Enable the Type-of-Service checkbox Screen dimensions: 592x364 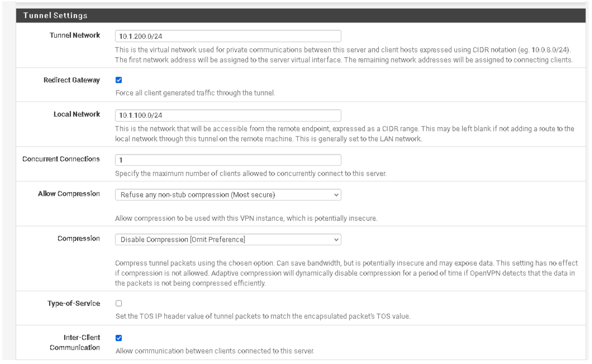pos(119,304)
